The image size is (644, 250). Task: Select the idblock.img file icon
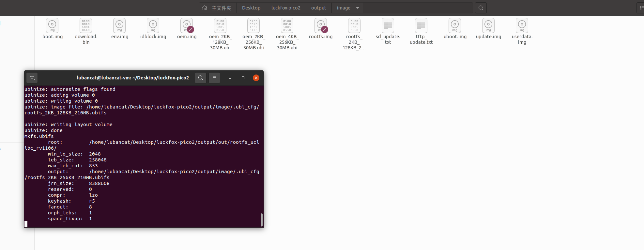point(153,25)
